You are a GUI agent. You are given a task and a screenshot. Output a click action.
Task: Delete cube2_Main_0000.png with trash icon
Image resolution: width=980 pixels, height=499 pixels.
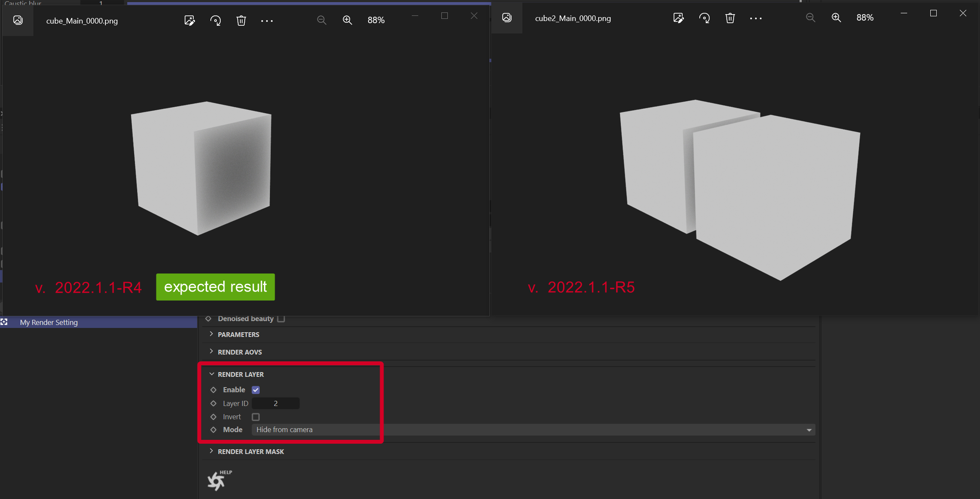point(730,18)
